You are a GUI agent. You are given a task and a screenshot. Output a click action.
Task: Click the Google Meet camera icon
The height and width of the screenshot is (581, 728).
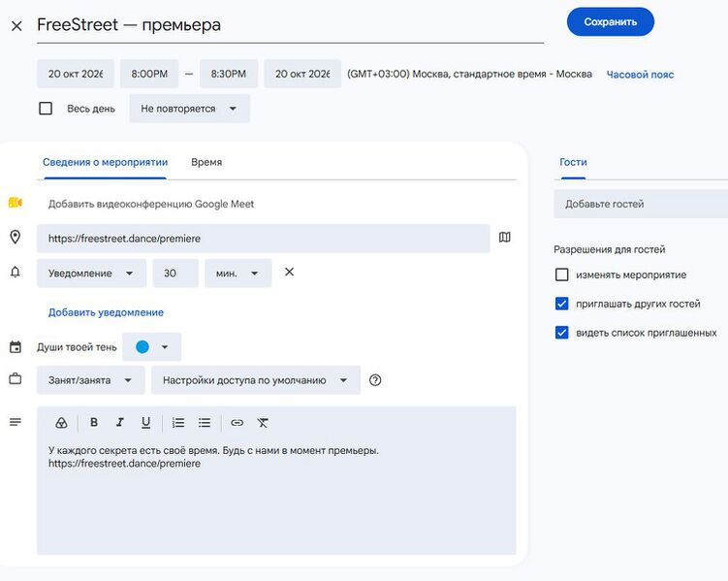pyautogui.click(x=16, y=203)
